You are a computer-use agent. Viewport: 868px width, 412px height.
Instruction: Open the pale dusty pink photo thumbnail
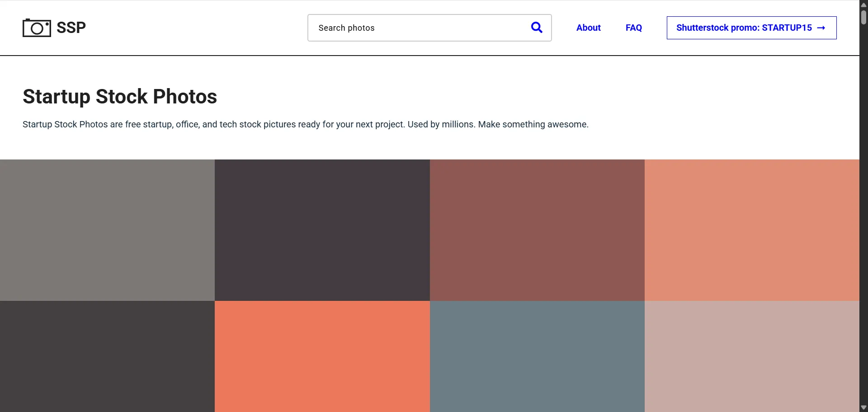pyautogui.click(x=752, y=356)
